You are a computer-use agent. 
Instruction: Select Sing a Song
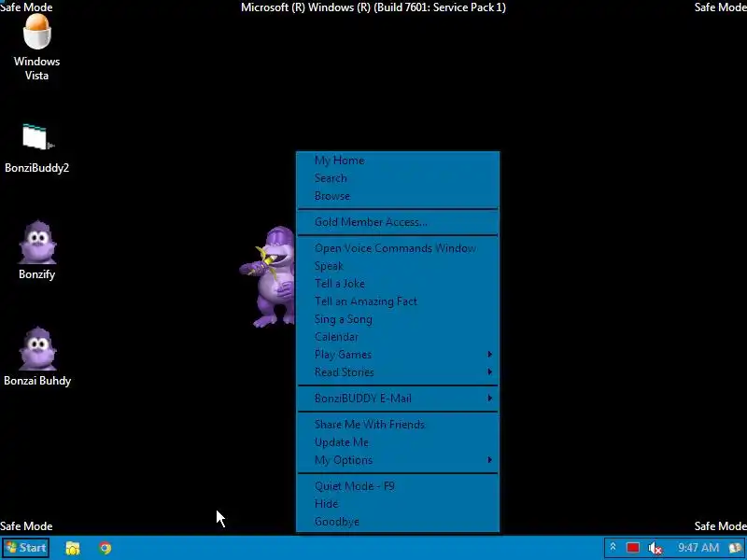click(398, 319)
